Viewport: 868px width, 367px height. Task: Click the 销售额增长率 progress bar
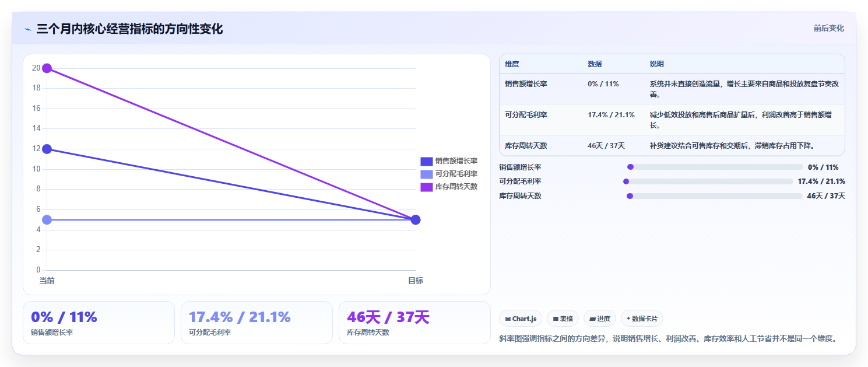pos(715,167)
